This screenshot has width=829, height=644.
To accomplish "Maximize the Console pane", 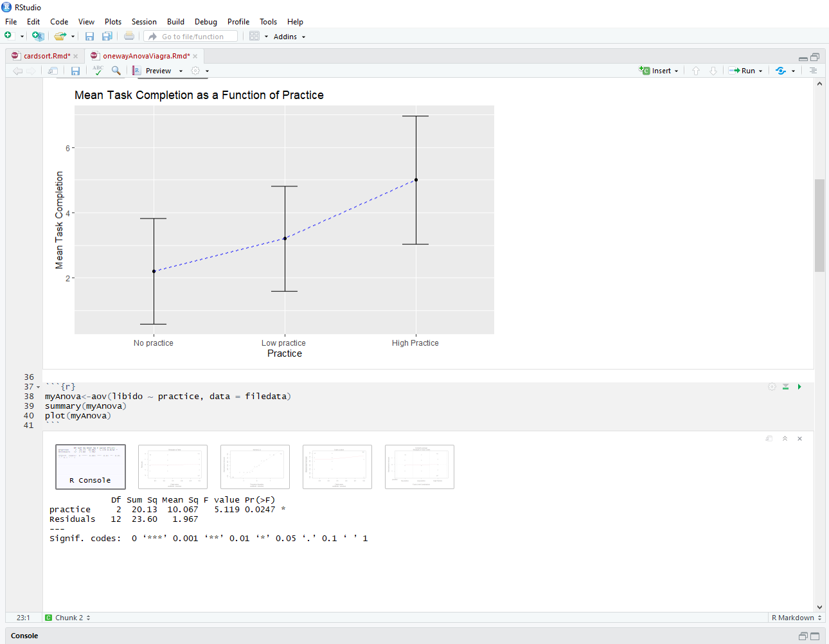I will click(815, 636).
